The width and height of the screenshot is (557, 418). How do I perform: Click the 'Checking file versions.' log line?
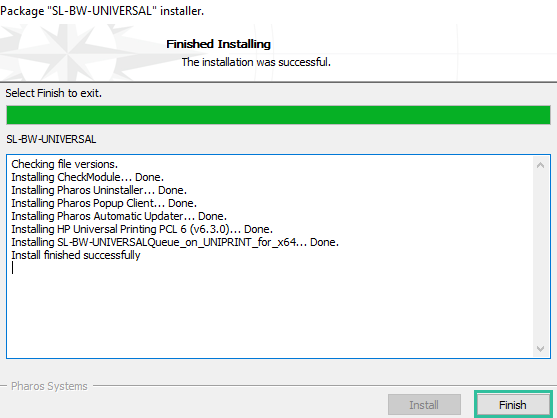65,164
